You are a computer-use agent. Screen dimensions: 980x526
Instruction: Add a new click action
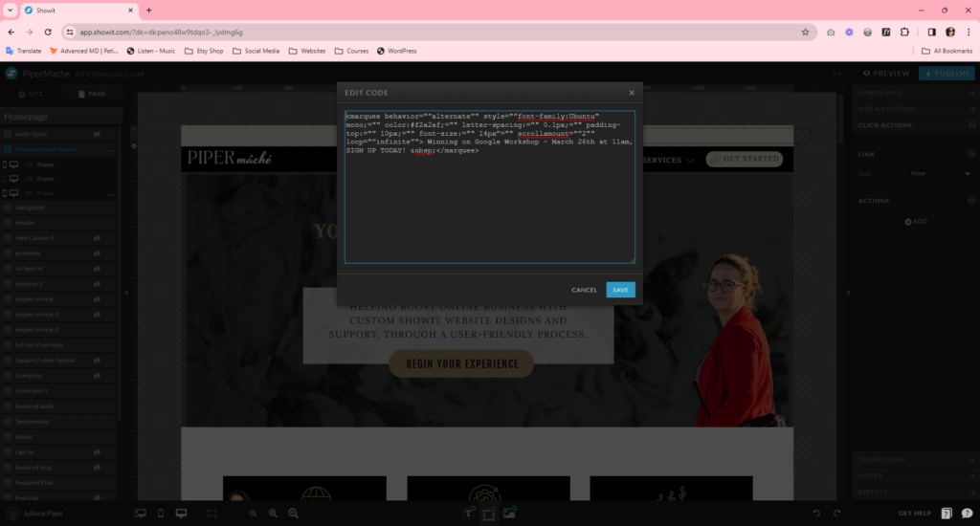[916, 222]
